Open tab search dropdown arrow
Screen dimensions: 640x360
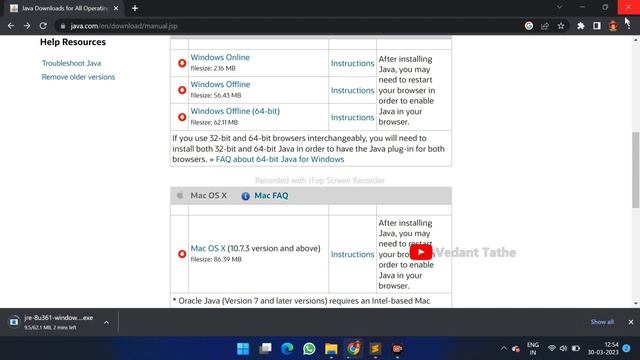click(560, 7)
